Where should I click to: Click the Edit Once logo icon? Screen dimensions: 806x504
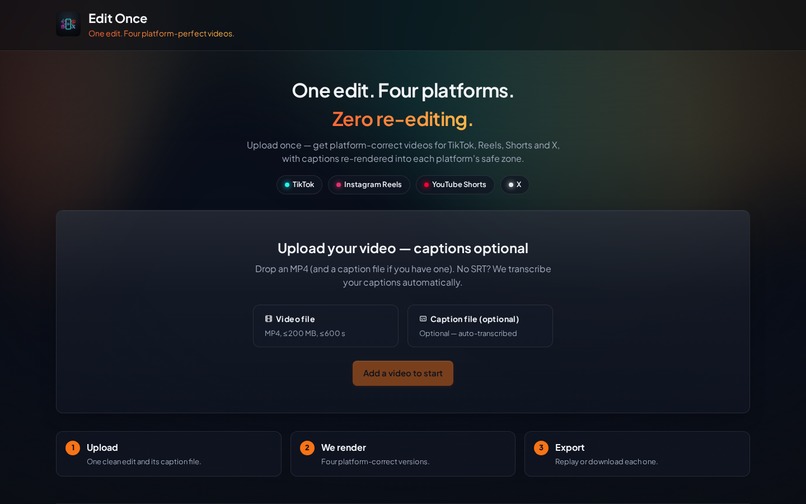pos(68,24)
